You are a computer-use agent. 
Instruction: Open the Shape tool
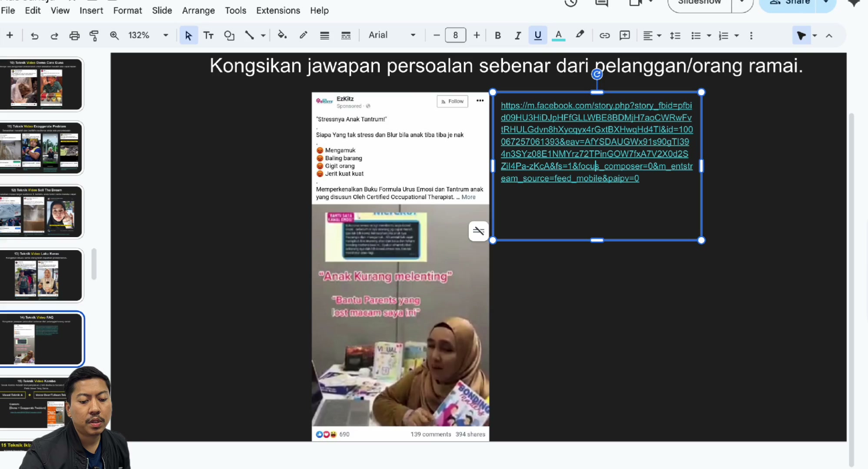pyautogui.click(x=229, y=36)
